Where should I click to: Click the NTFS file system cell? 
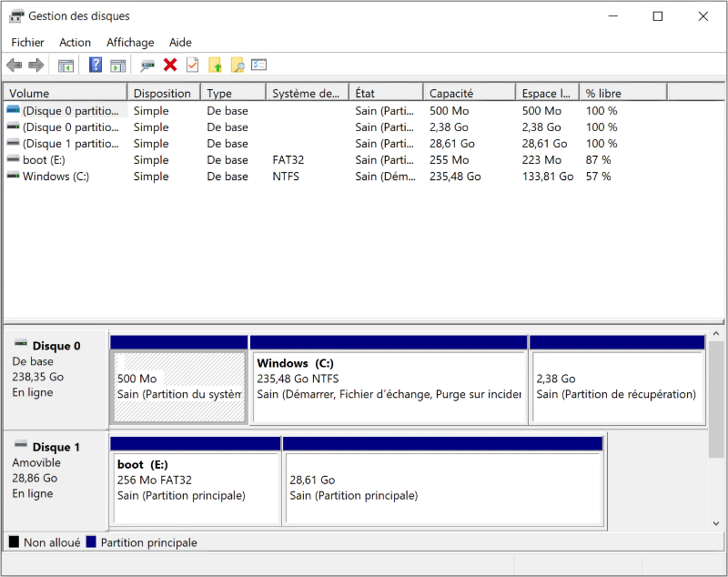pyautogui.click(x=286, y=177)
